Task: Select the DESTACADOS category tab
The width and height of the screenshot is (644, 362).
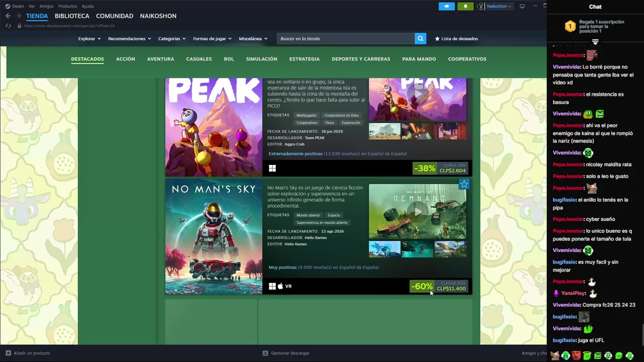Action: [x=88, y=59]
